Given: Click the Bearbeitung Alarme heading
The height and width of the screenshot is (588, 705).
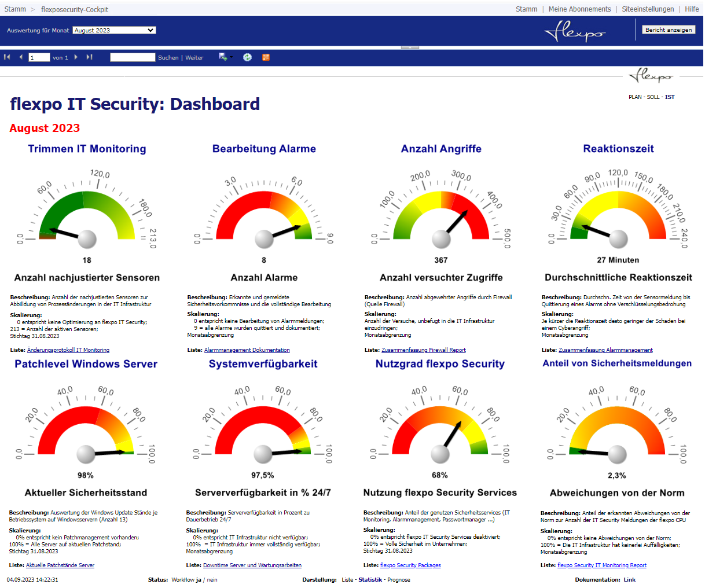Looking at the screenshot, I should pos(264,149).
